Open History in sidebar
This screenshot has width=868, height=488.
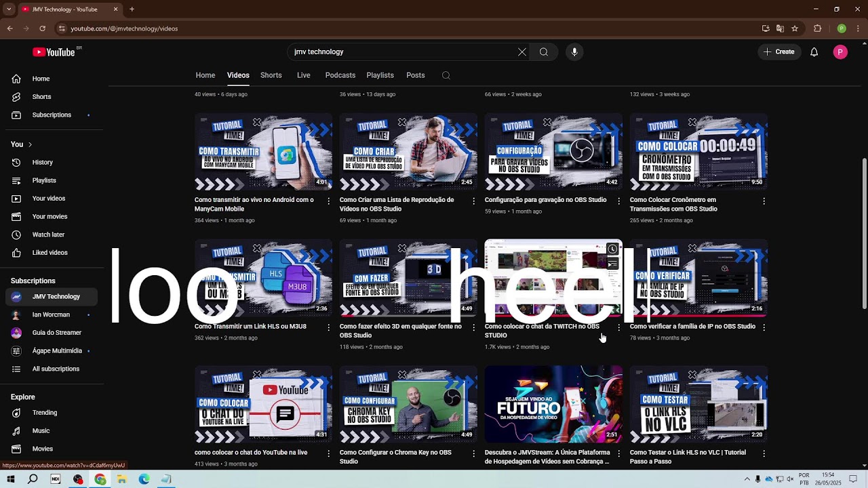[52, 162]
